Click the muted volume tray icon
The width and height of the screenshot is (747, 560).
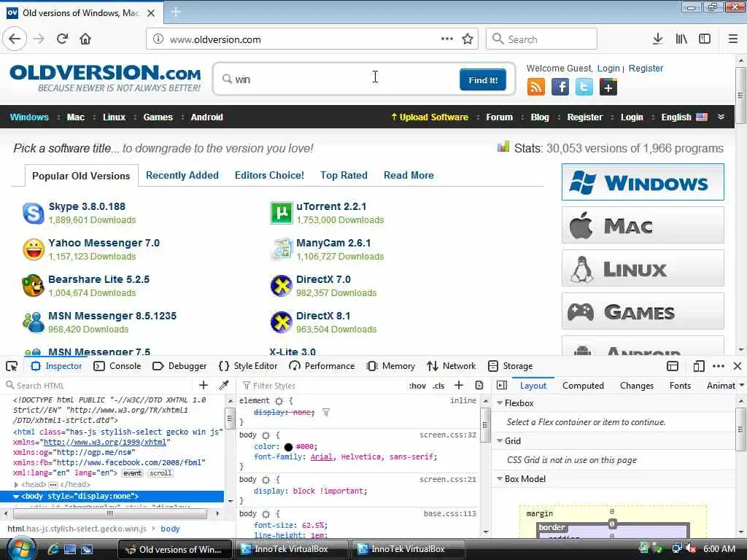(690, 549)
